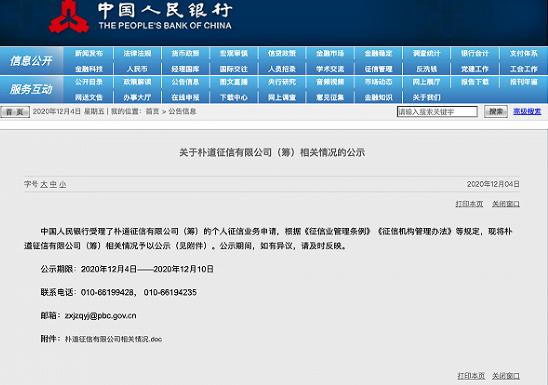
Task: Go to the 调查统计 section
Action: [x=426, y=53]
